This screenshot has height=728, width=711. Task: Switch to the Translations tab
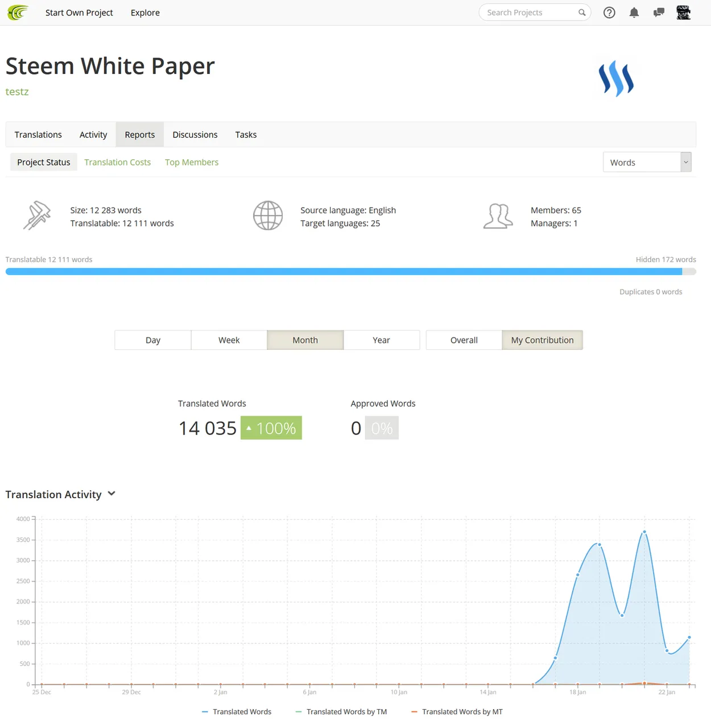38,135
